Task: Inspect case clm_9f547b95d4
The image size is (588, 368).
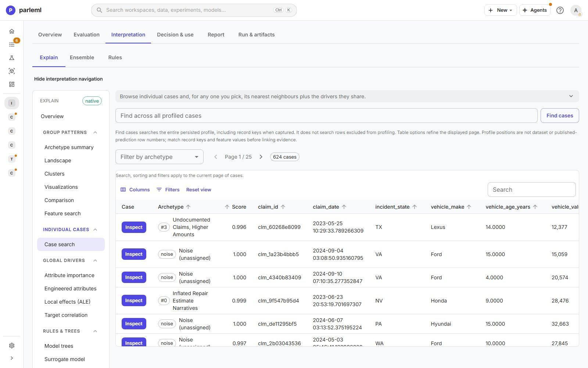Action: click(134, 301)
